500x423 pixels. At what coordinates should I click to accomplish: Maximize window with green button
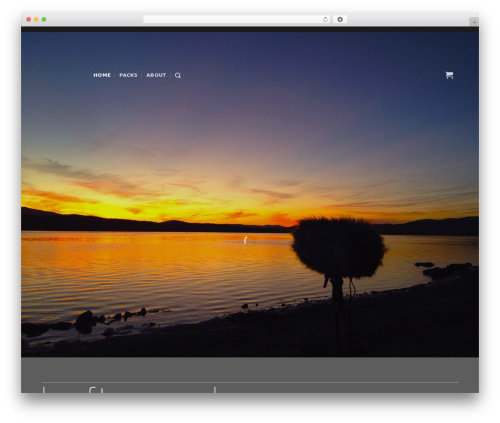click(44, 19)
